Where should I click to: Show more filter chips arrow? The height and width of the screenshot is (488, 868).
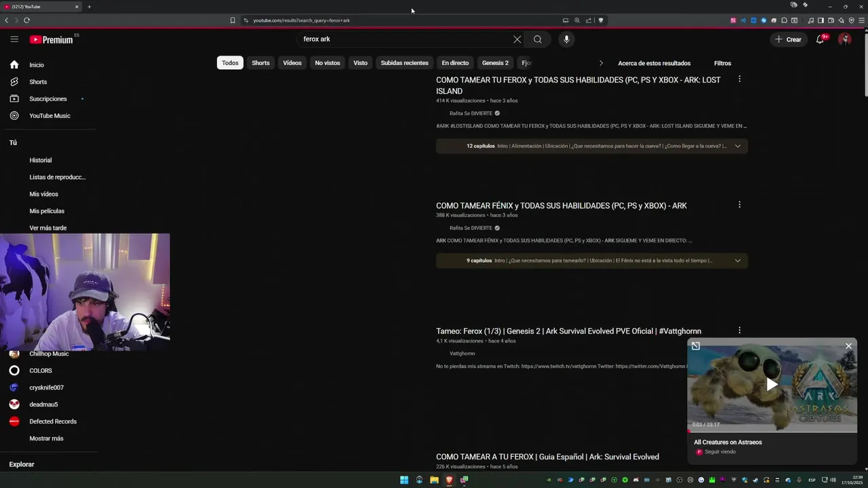coord(601,63)
